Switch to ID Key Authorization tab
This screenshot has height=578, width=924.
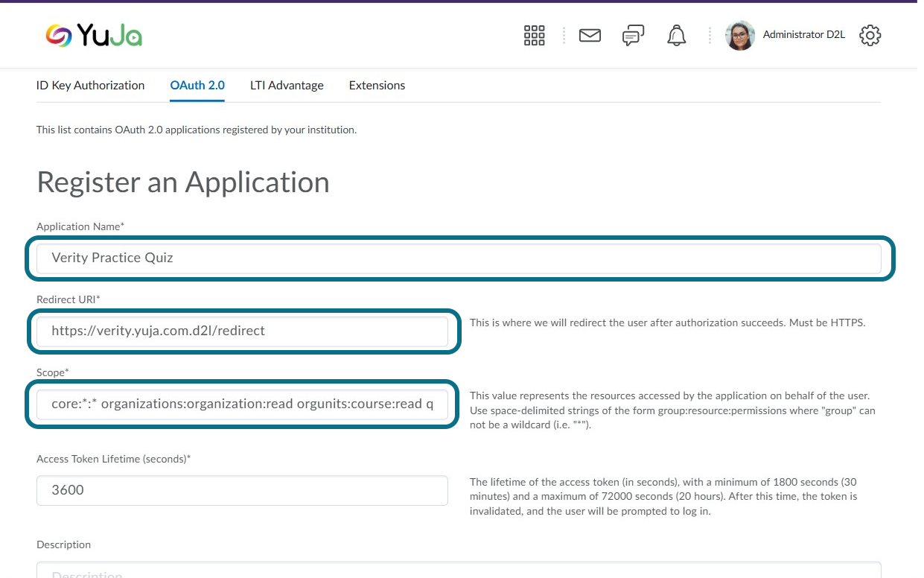coord(91,85)
